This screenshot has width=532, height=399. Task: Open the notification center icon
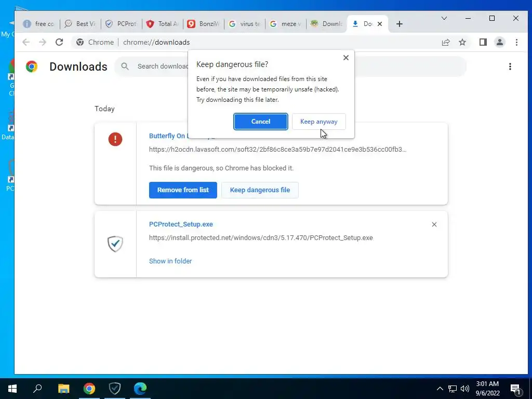click(x=515, y=389)
